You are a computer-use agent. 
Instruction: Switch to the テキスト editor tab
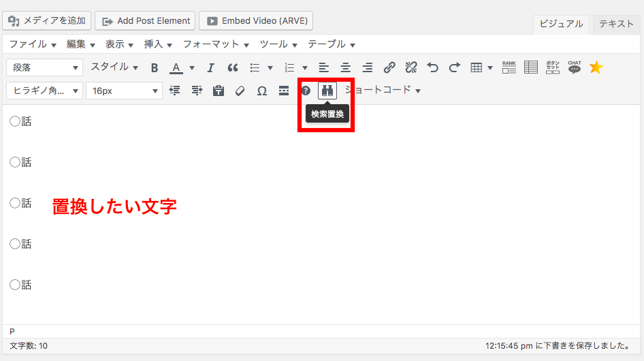point(616,24)
